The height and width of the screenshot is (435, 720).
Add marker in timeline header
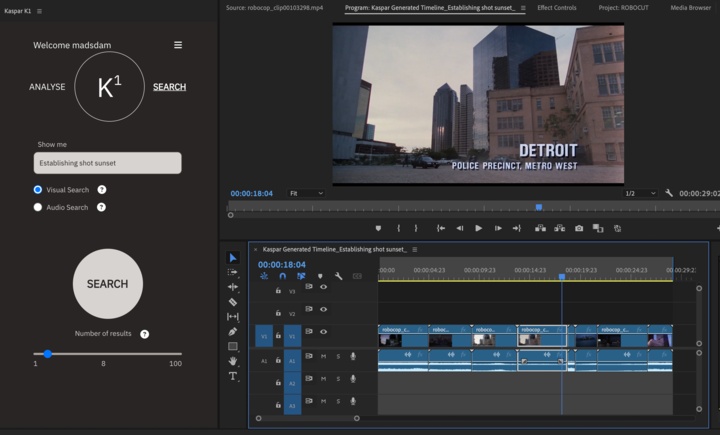pyautogui.click(x=320, y=276)
